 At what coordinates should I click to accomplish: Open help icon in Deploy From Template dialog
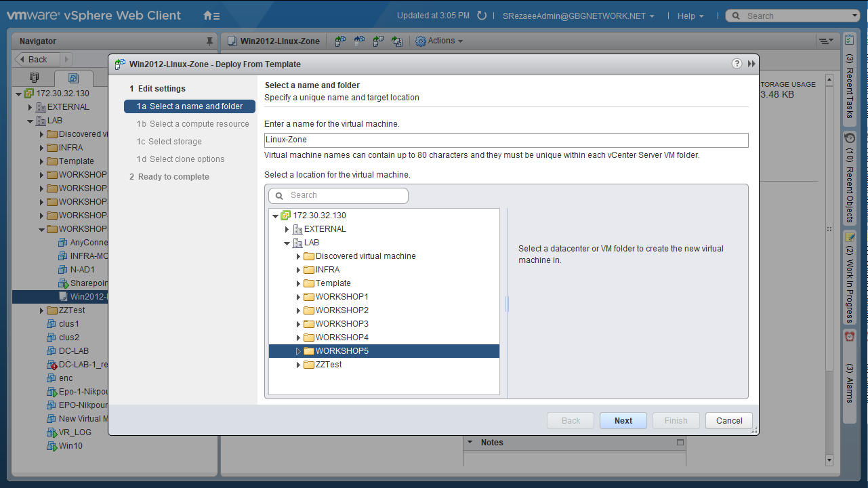click(x=737, y=64)
